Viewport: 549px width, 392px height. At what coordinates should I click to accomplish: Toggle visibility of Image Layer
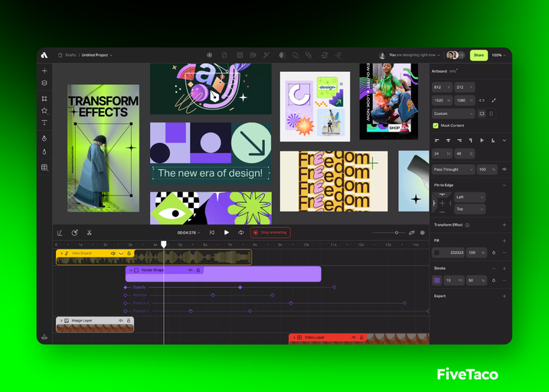tap(120, 321)
